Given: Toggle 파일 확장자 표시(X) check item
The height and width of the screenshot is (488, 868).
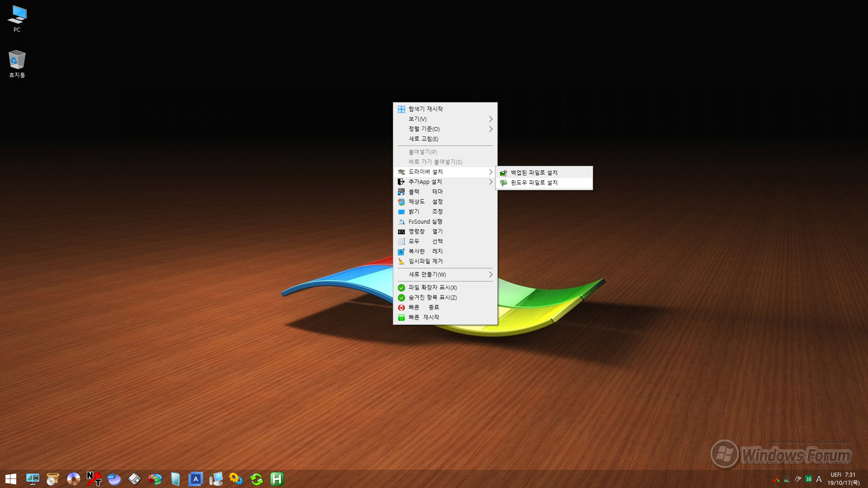Looking at the screenshot, I should 445,287.
